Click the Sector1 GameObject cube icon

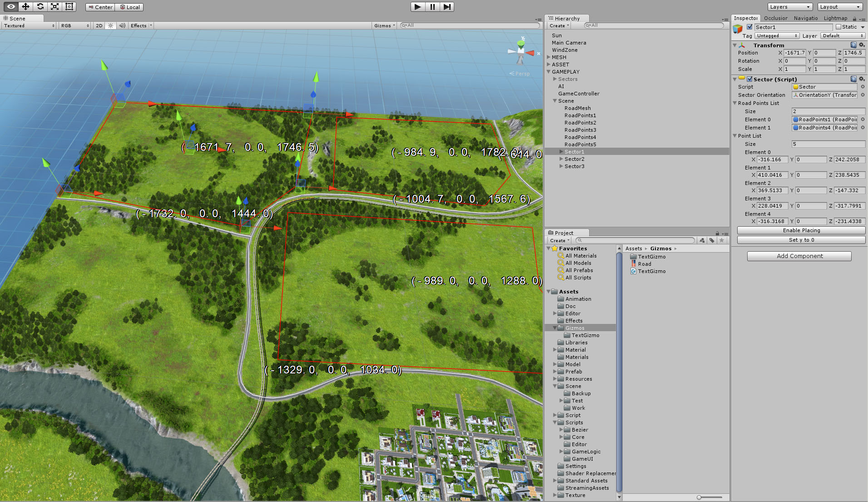[738, 29]
